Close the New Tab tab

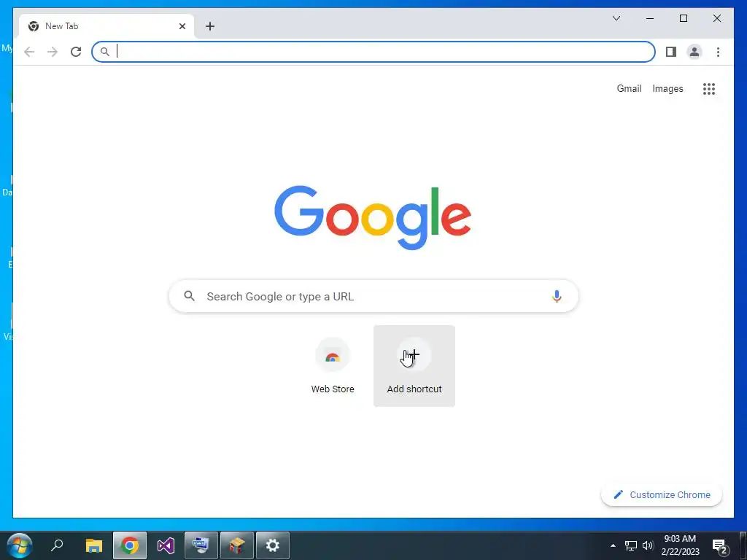point(182,26)
